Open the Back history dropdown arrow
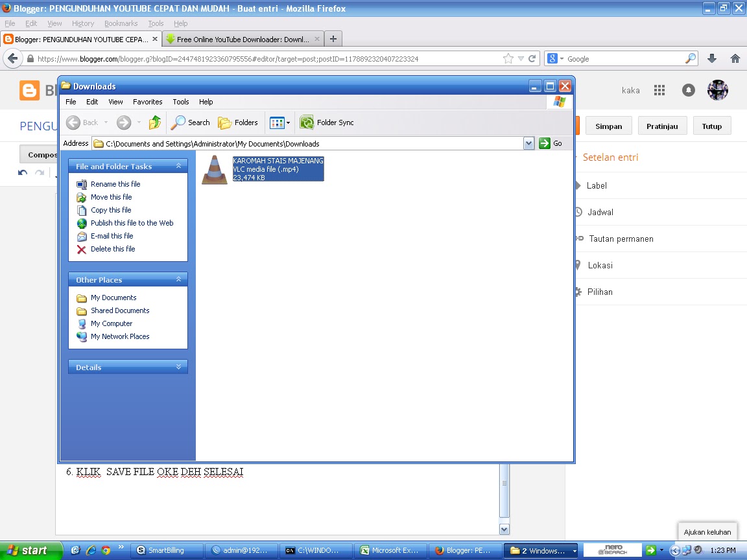Viewport: 747px width, 560px height. click(x=106, y=122)
